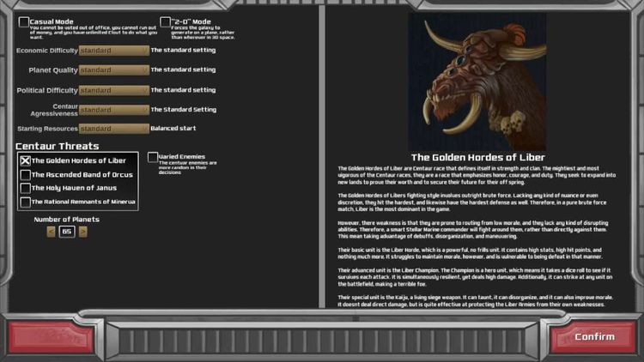Select the planet count field showing 65
The width and height of the screenshot is (644, 362).
[x=67, y=232]
